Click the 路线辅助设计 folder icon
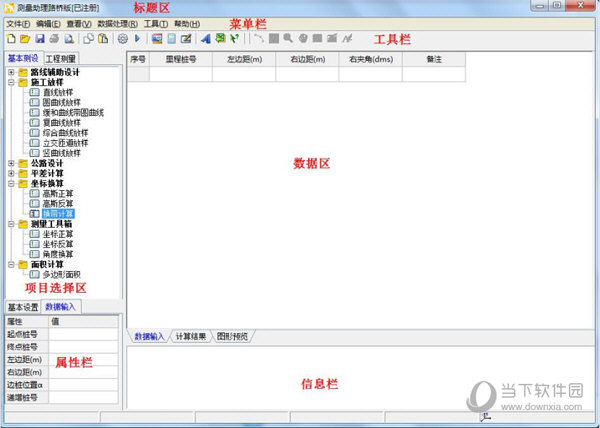The width and height of the screenshot is (600, 428). click(23, 72)
